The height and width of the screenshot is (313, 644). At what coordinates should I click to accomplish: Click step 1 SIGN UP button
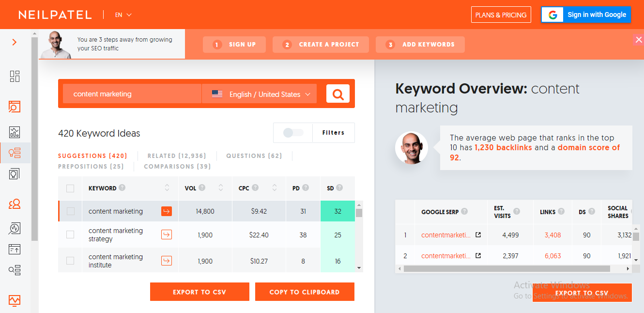[235, 45]
